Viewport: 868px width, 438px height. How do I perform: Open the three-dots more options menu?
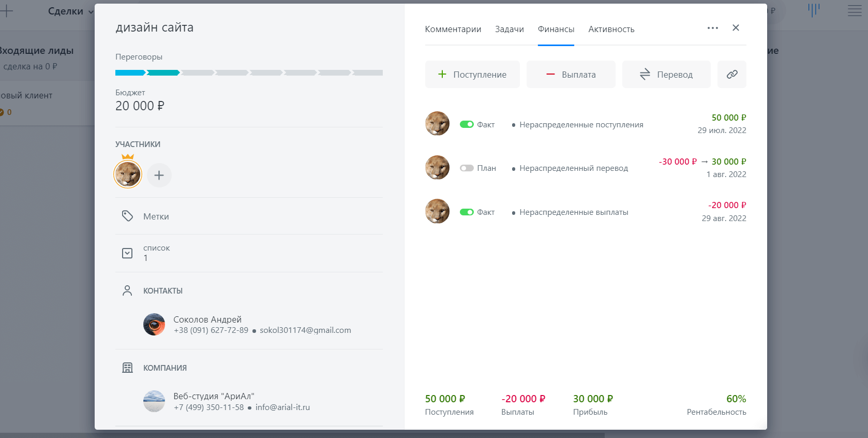713,28
